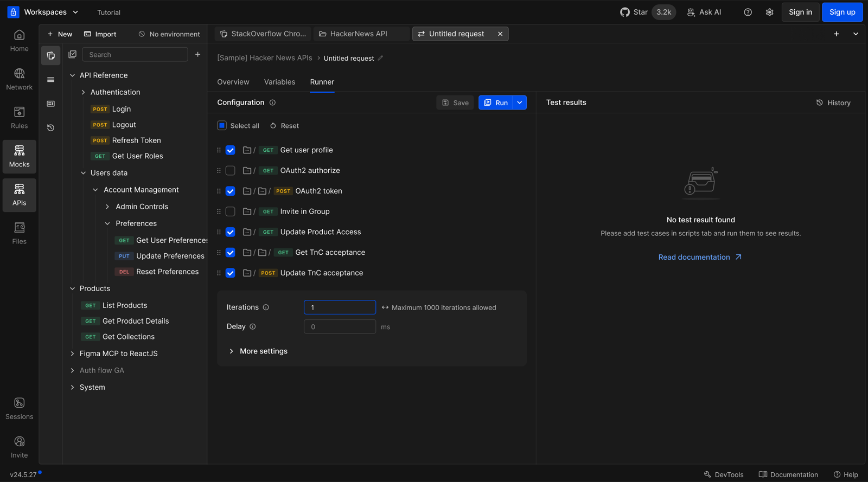Uncheck the OAuth2 token checkbox

[231, 191]
